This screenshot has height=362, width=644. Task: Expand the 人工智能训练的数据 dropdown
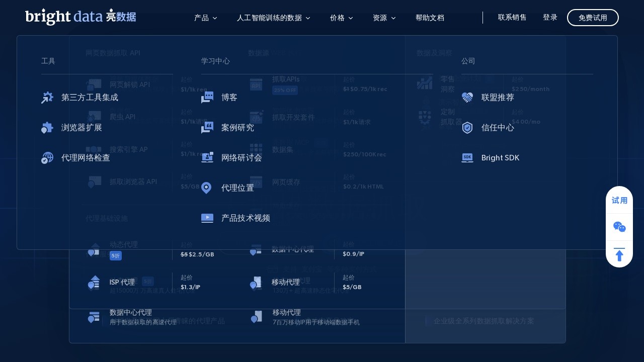click(x=273, y=18)
